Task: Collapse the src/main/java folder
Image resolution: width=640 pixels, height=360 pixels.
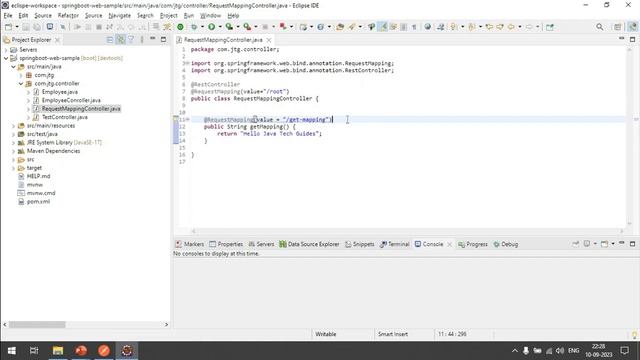Action: (x=13, y=67)
